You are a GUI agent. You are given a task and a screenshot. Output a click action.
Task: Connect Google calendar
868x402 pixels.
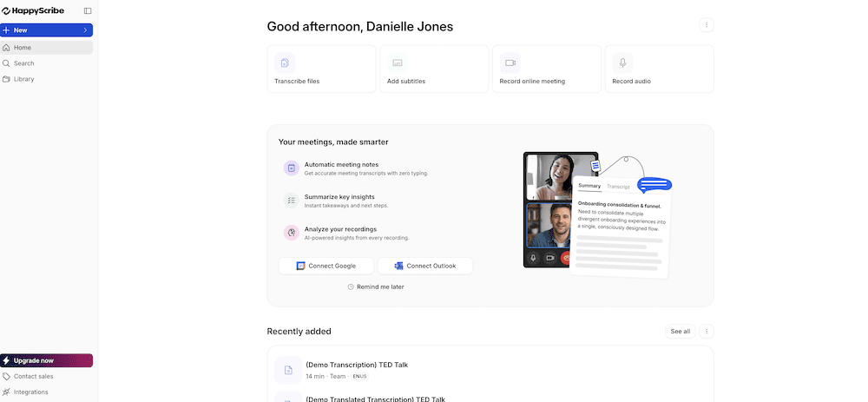click(x=326, y=266)
